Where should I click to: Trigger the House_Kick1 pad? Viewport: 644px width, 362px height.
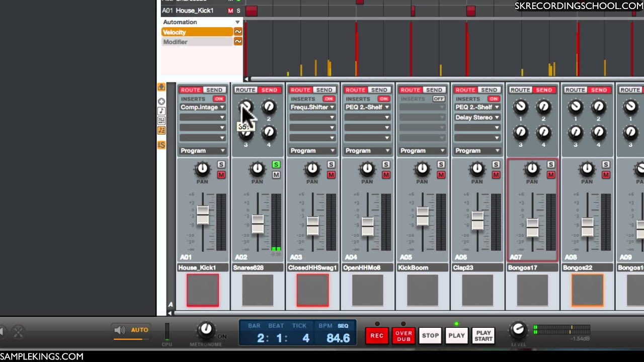(203, 290)
